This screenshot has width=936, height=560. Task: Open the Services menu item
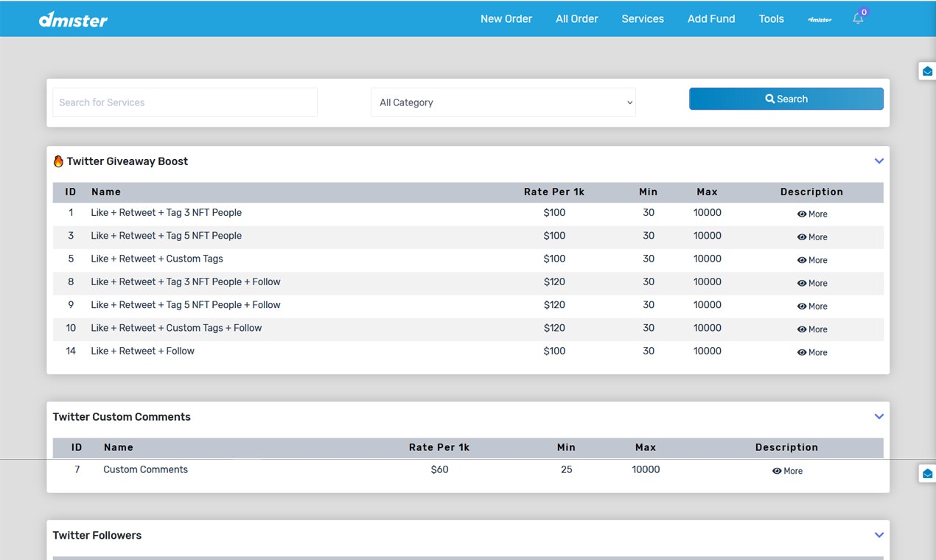643,19
